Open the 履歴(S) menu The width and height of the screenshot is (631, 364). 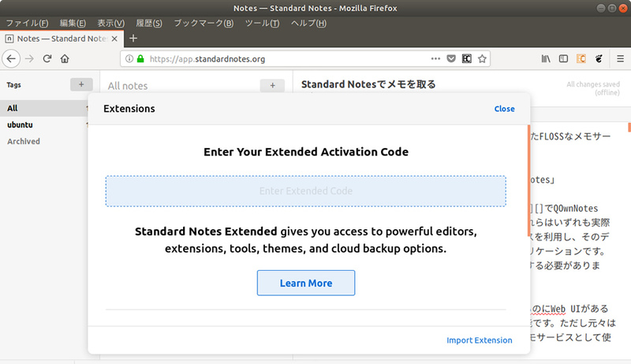(149, 23)
